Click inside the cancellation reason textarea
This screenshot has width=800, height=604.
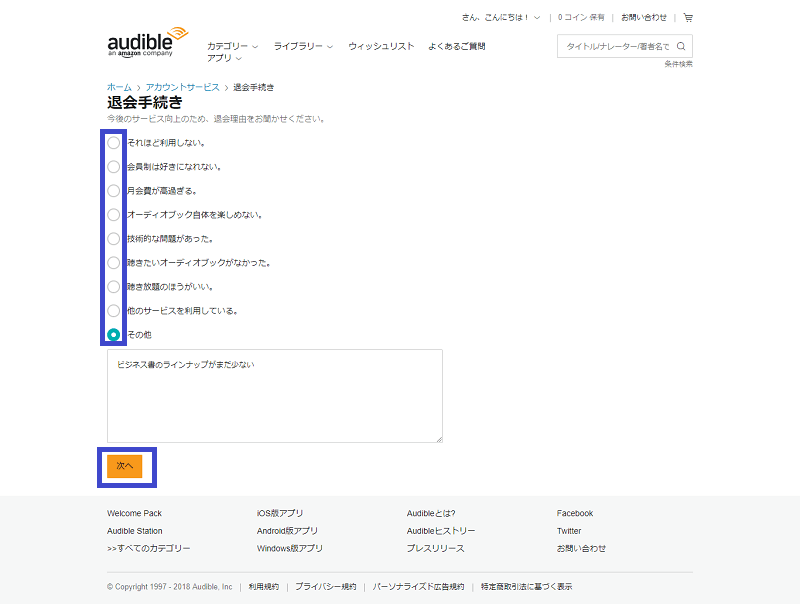pos(274,395)
